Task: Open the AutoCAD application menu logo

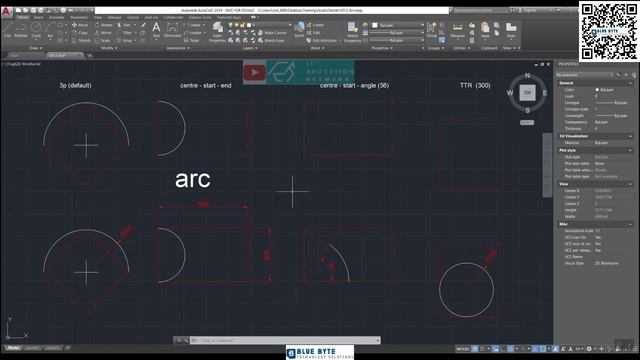Action: (x=6, y=11)
